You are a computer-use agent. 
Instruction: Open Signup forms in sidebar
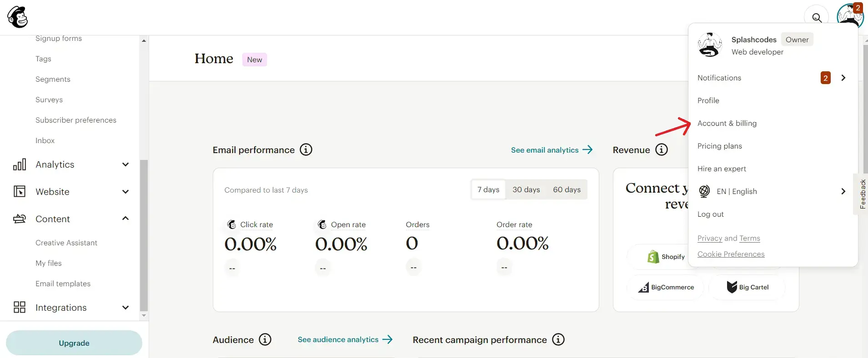point(59,39)
